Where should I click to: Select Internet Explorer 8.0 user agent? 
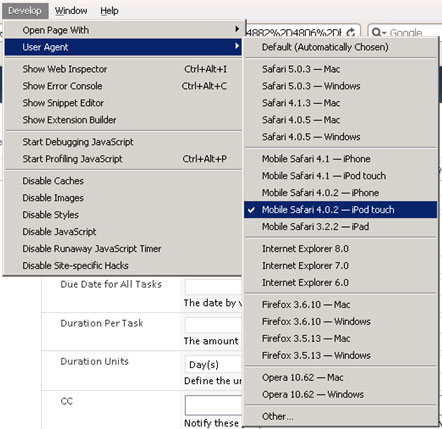pos(340,249)
